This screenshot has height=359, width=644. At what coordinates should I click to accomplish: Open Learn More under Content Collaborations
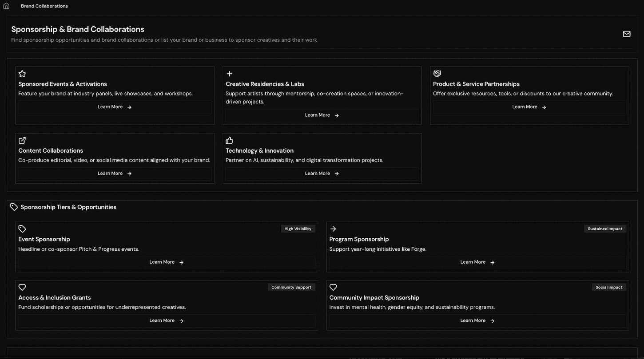click(x=115, y=174)
